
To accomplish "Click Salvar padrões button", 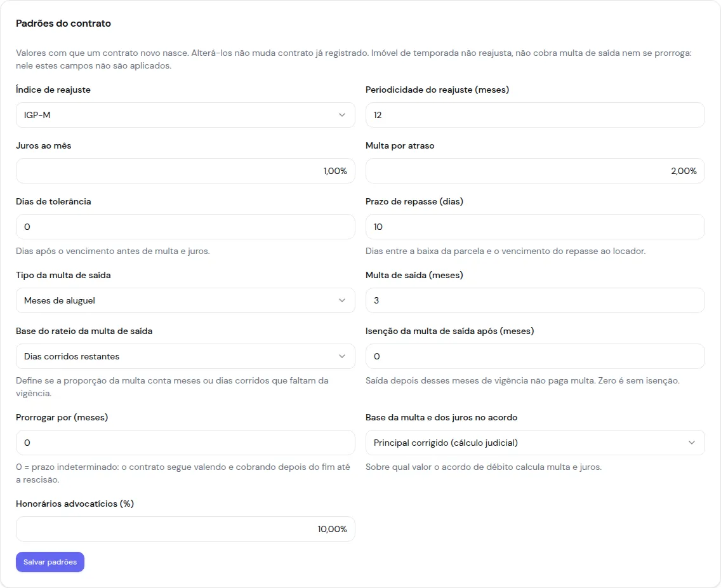I will (50, 562).
